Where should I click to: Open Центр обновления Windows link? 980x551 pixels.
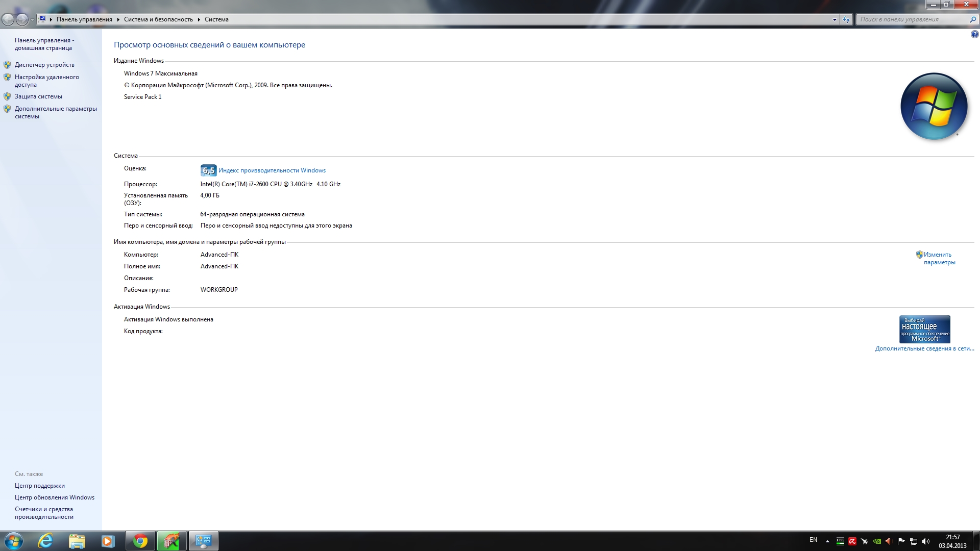pyautogui.click(x=55, y=497)
